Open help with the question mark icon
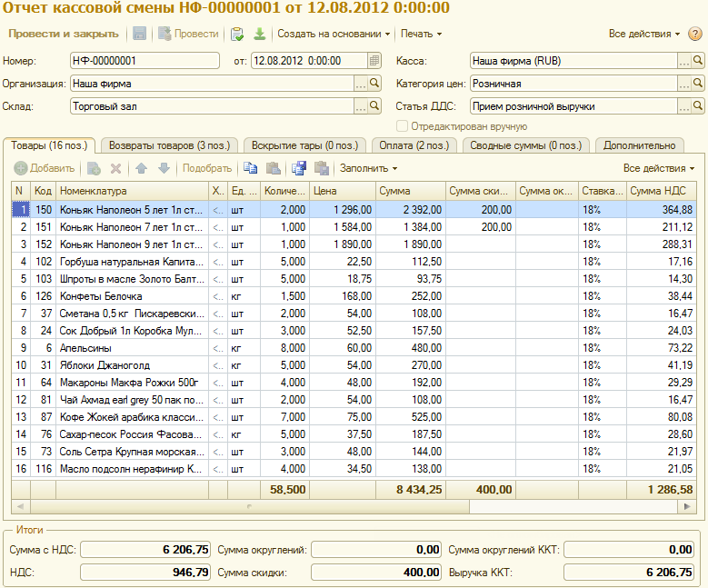This screenshot has height=588, width=708. (x=694, y=34)
